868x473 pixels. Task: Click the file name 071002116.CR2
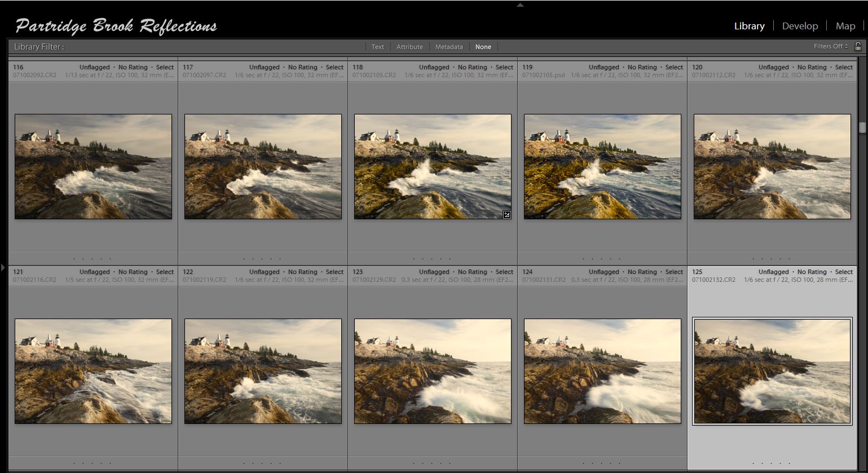(35, 280)
